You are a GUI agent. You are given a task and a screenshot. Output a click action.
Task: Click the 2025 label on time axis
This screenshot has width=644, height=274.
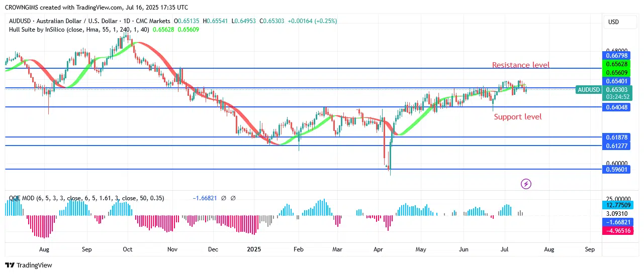pos(253,249)
